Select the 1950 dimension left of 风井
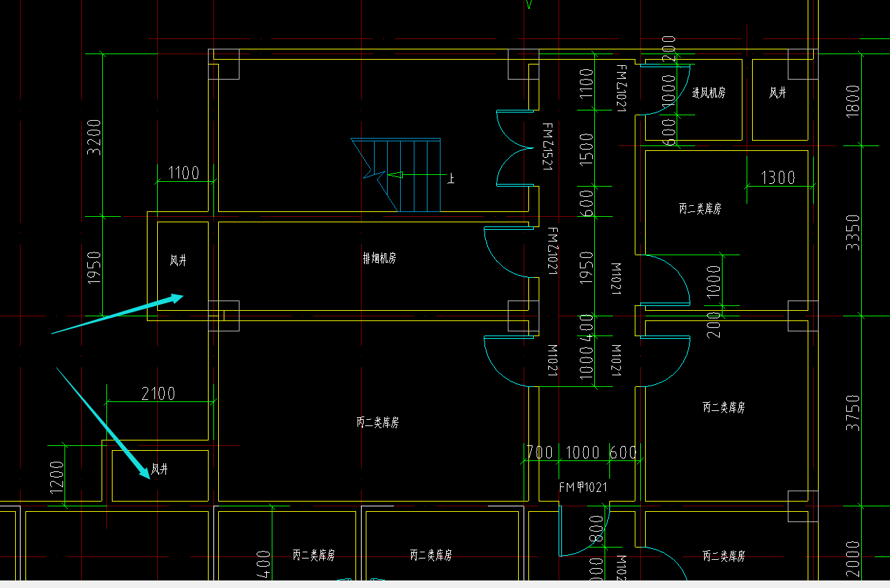This screenshot has width=890, height=588. click(x=94, y=268)
